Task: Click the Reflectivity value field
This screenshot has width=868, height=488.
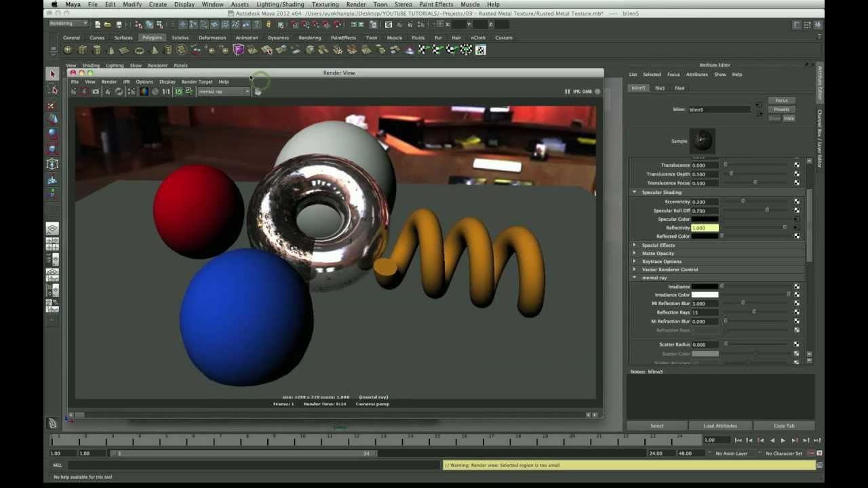Action: click(x=705, y=228)
